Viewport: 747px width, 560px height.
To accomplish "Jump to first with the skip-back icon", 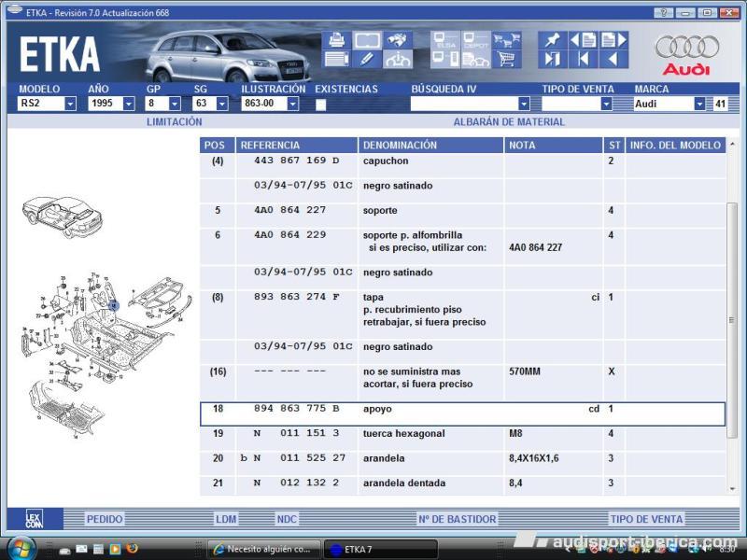I will 583,60.
